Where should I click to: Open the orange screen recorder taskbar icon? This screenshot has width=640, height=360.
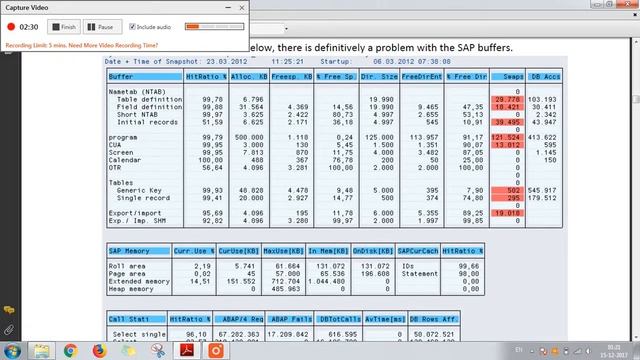(x=216, y=351)
